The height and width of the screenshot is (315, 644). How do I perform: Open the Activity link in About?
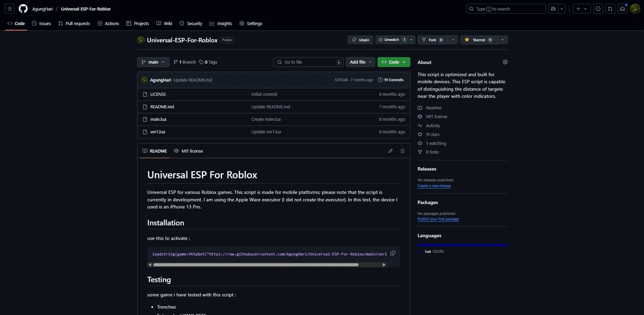[429, 126]
